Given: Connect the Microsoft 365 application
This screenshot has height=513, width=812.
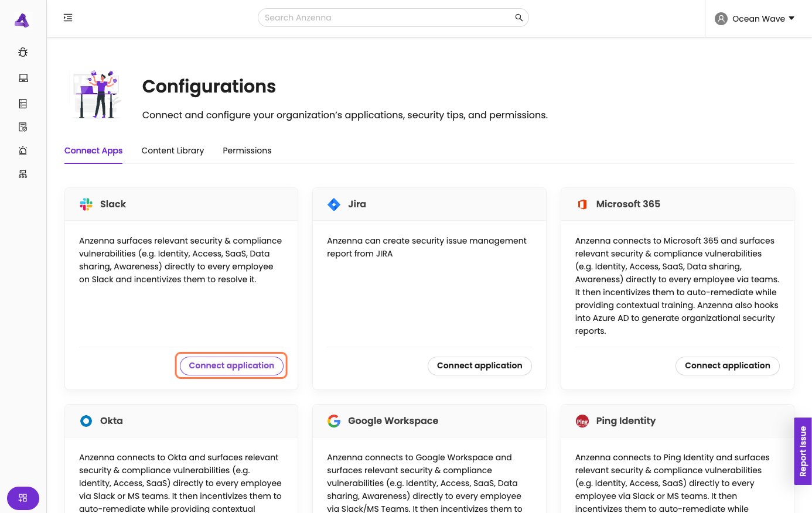Looking at the screenshot, I should (x=727, y=365).
